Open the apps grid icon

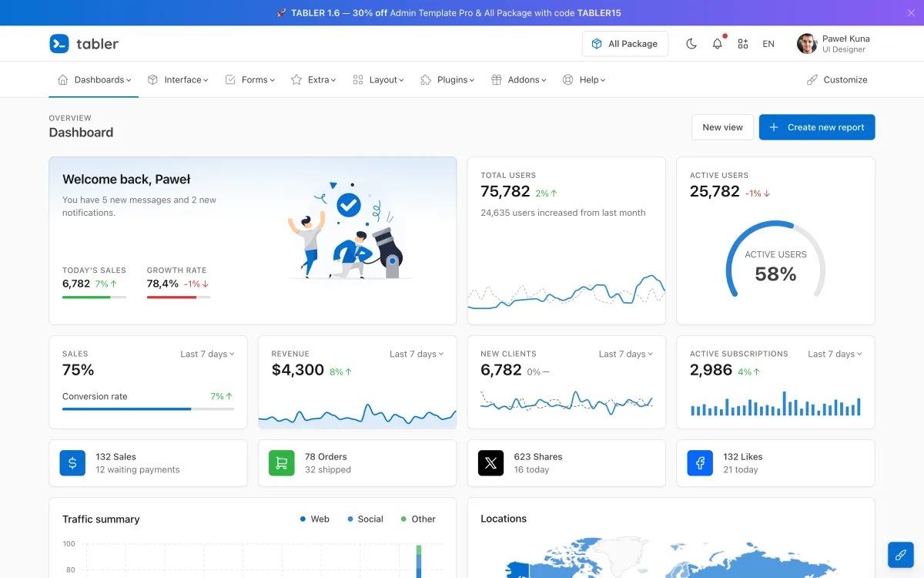(x=743, y=44)
